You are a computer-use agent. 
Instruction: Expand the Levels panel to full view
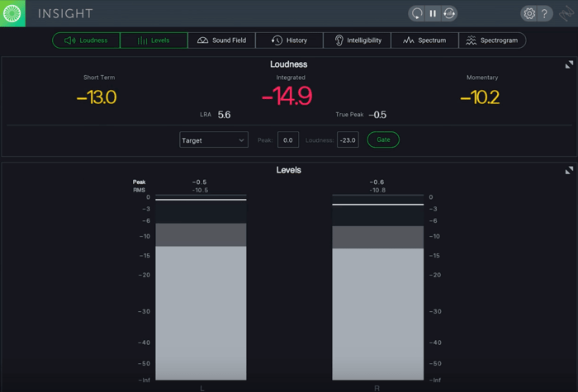coord(569,170)
